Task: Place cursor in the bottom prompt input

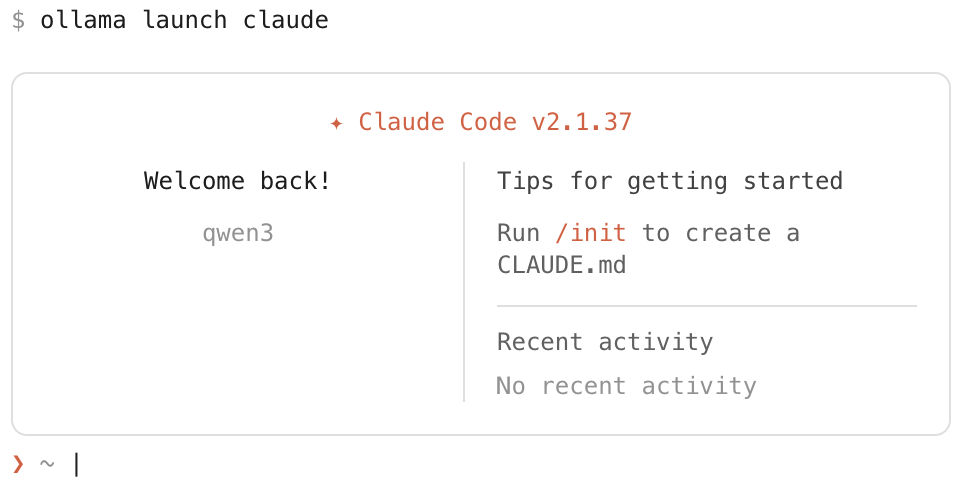Action: tap(300, 464)
